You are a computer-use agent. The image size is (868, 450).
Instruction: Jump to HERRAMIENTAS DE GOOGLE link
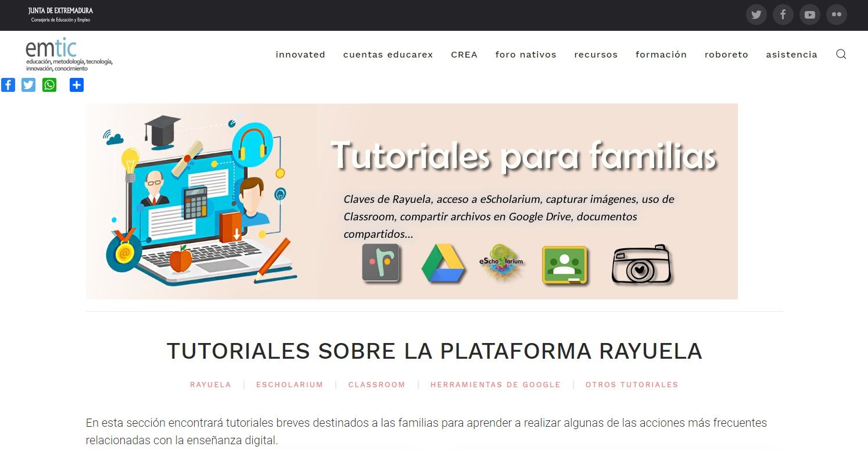click(496, 385)
